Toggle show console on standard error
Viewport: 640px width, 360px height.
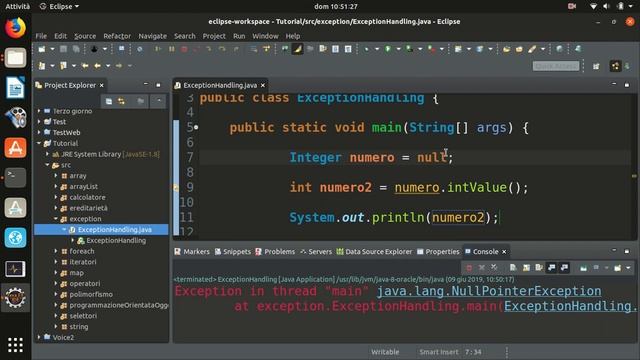point(564,268)
